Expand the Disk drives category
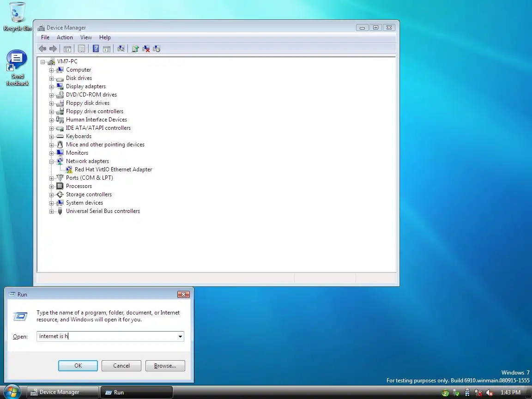The image size is (532, 399). pyautogui.click(x=52, y=79)
